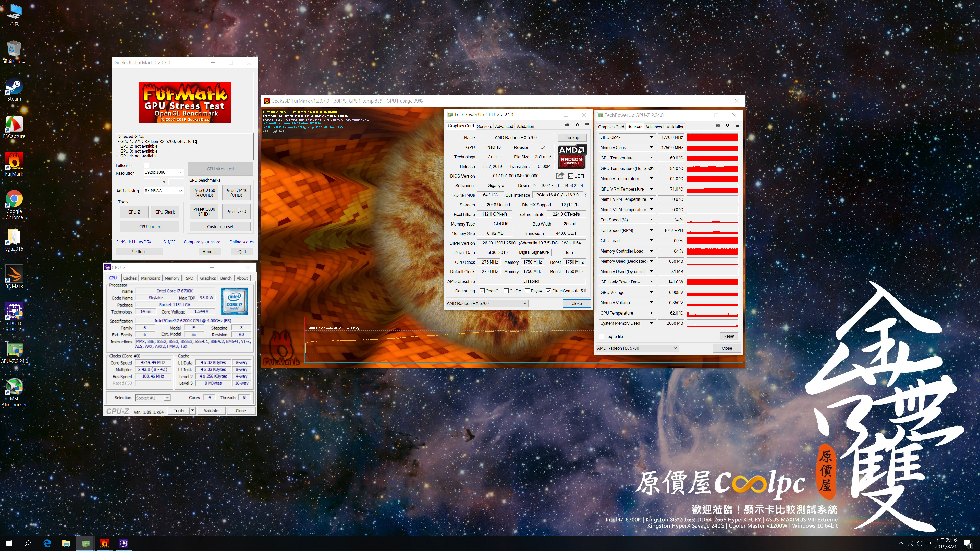Open the hamburger menu in GPU-Z Graphics Card window
The height and width of the screenshot is (551, 980).
pyautogui.click(x=587, y=125)
